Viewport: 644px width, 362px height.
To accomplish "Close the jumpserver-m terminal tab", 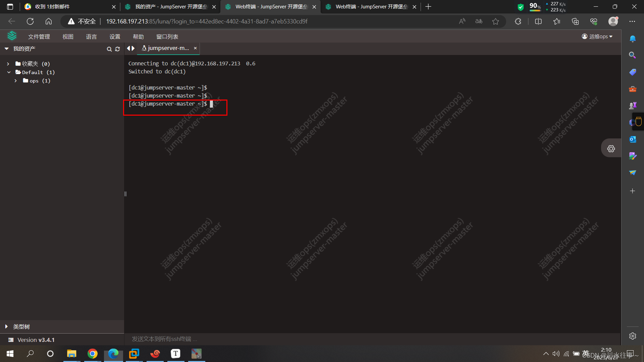I will click(x=195, y=48).
